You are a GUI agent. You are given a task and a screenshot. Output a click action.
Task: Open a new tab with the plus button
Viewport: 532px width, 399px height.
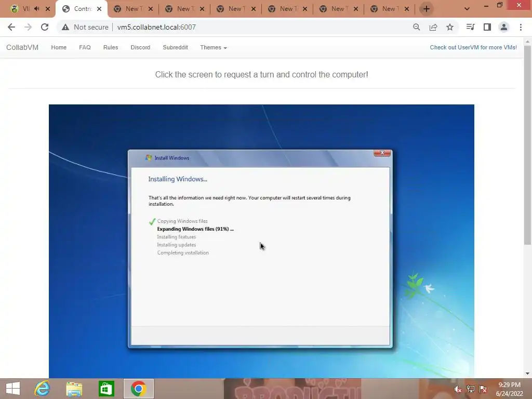(427, 9)
